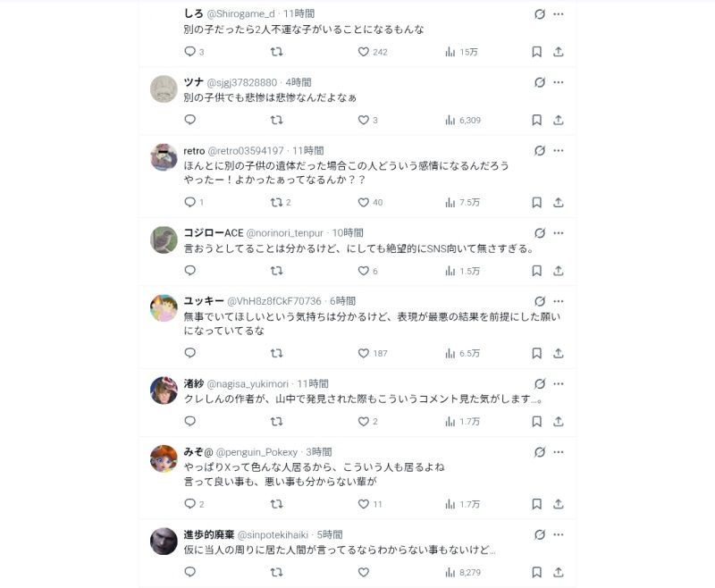Open more options on みぞ@'s post
Viewport: 715px width, 588px height.
coord(559,452)
